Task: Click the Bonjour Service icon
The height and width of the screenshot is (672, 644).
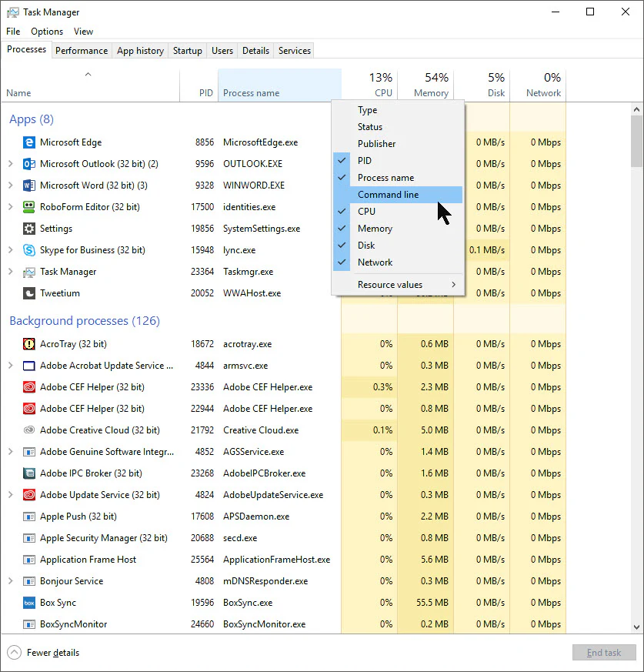Action: point(28,581)
